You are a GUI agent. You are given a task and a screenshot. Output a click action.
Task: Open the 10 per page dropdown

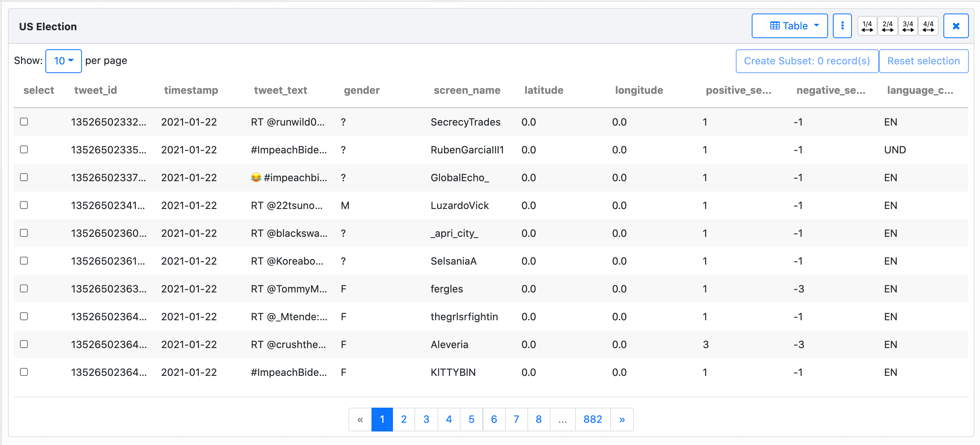[x=64, y=61]
